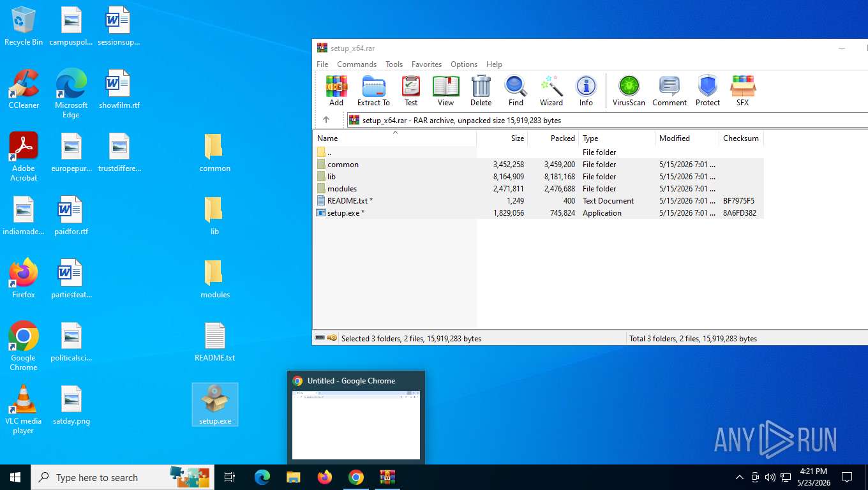Click the taskbar search box

[121, 477]
